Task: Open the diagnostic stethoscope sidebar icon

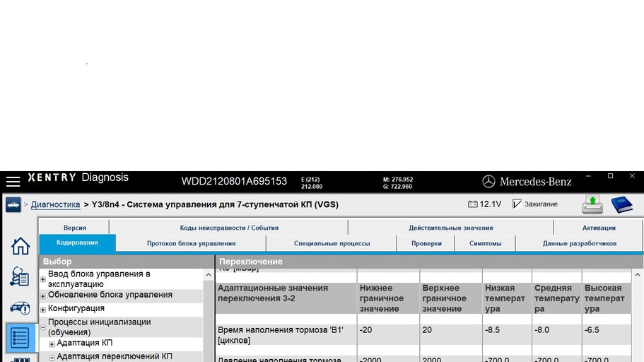Action: click(x=19, y=276)
